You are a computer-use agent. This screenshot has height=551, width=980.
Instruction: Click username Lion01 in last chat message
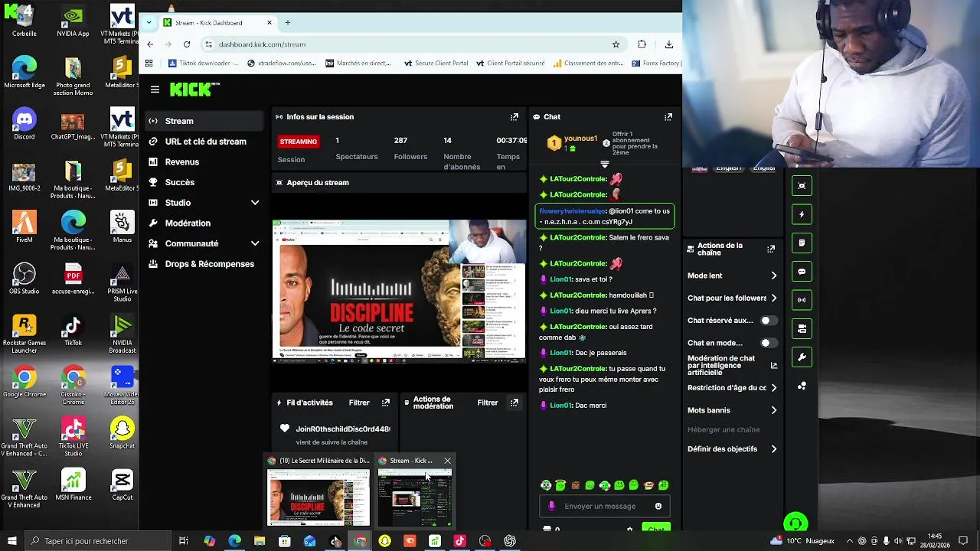coord(560,406)
